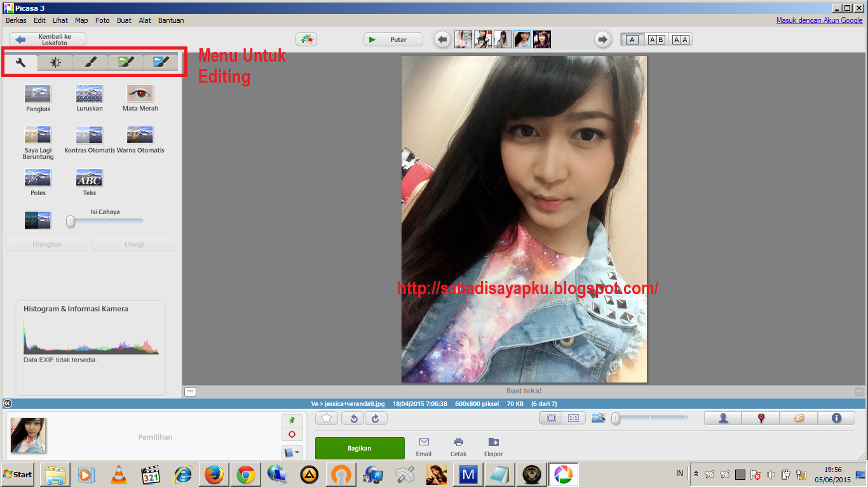Open the sun tuning tab
This screenshot has width=868, height=488.
pos(55,62)
